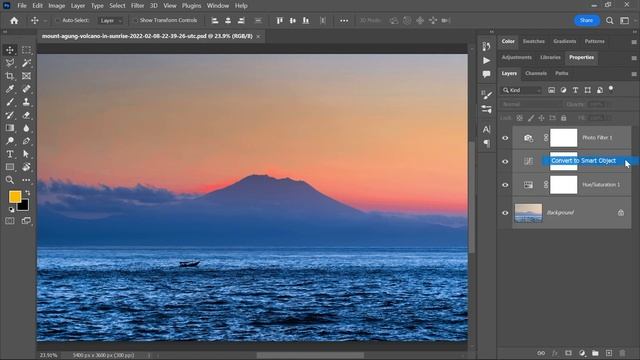This screenshot has height=360, width=640.
Task: Open the Filter menu
Action: click(x=138, y=6)
